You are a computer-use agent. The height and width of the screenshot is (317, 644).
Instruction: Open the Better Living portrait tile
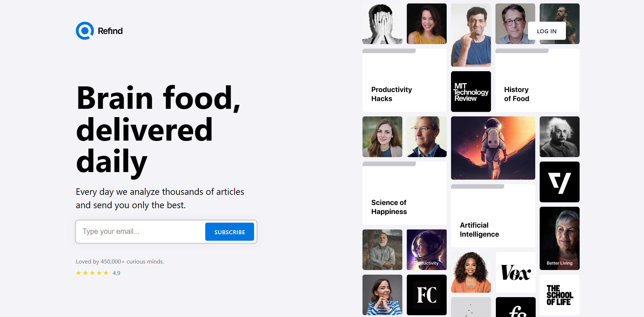pos(559,238)
